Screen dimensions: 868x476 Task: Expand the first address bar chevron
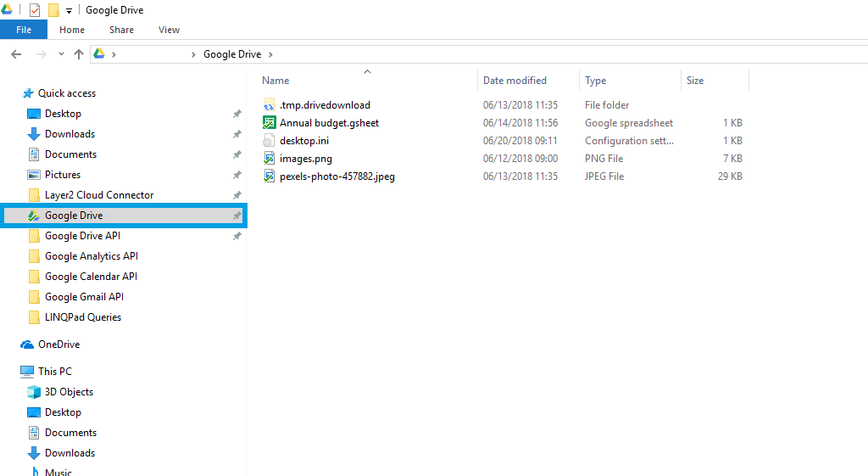click(114, 54)
